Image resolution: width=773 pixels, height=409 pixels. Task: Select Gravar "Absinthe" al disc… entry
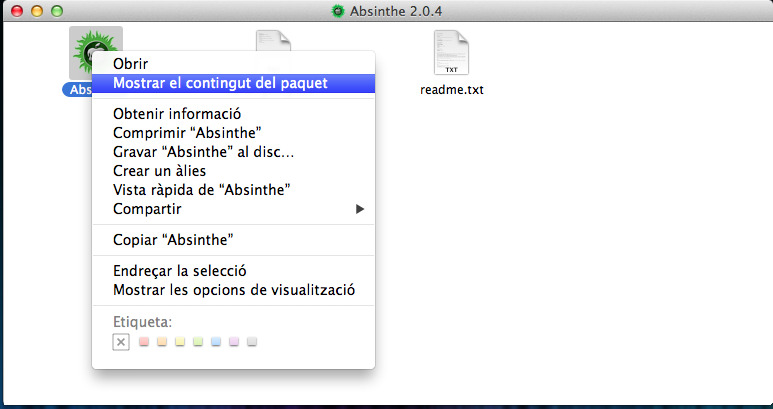coord(210,152)
